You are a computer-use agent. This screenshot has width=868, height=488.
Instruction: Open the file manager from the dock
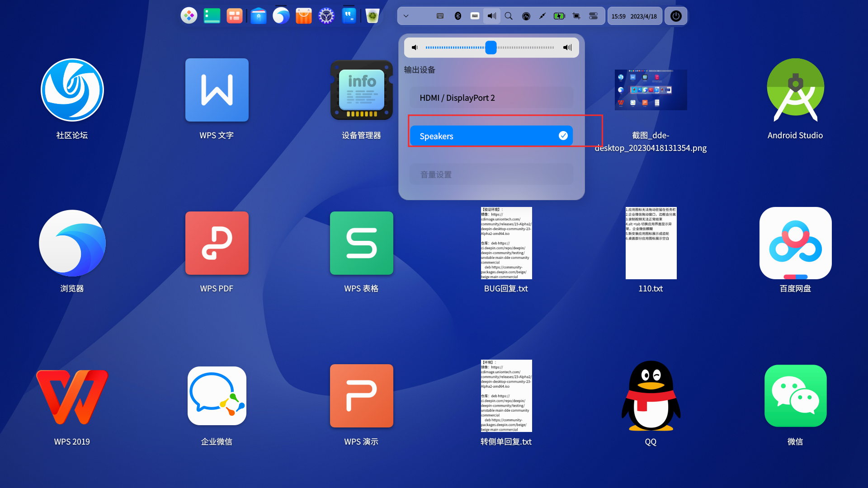(259, 16)
